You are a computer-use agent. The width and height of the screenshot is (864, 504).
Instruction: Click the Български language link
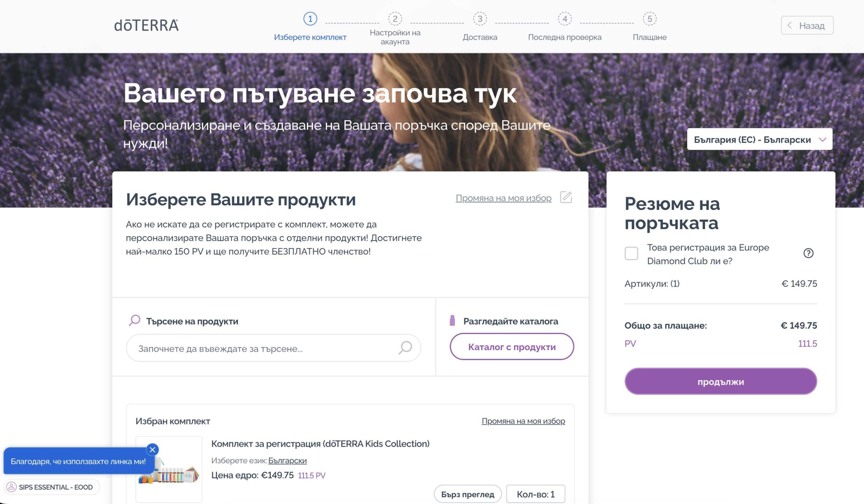click(287, 460)
